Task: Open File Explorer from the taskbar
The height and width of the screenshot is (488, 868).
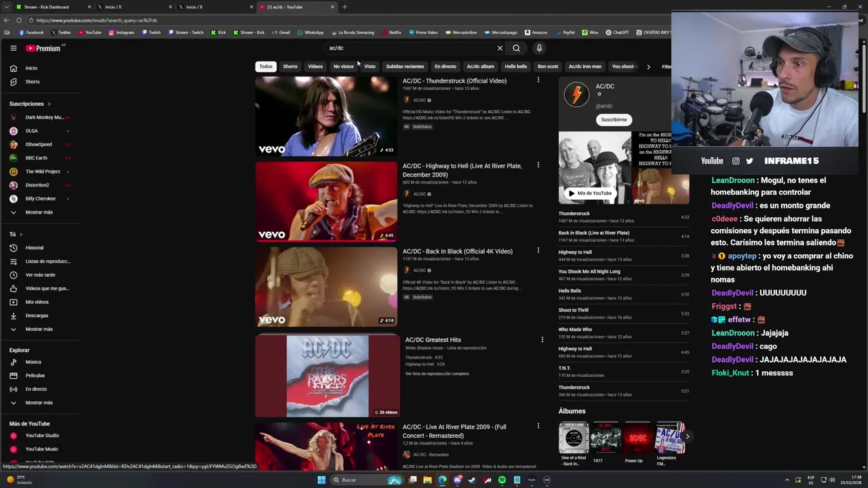Action: pos(427,480)
